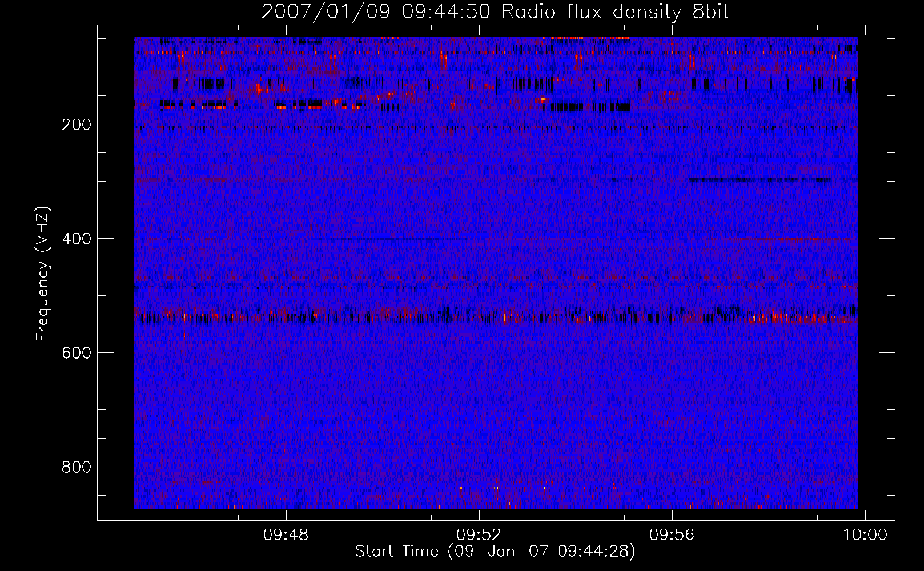Click the 09:48 time tick label
The image size is (924, 571).
[286, 535]
